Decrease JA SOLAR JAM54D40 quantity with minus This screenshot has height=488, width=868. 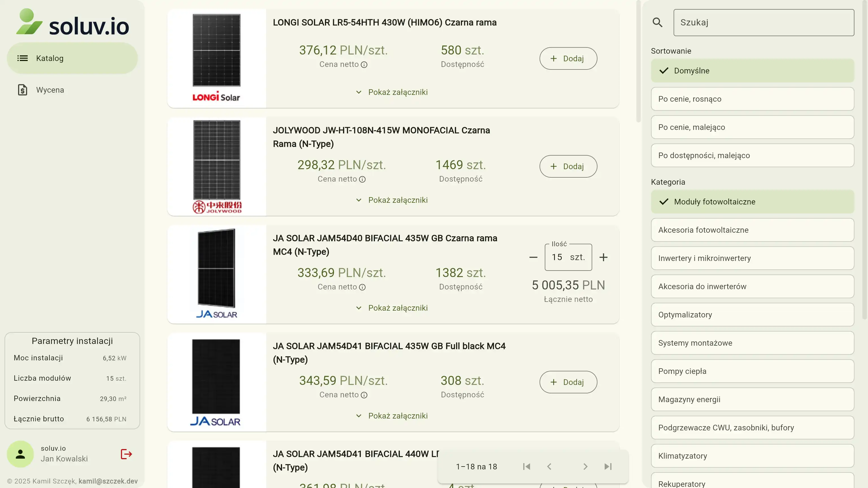[533, 257]
